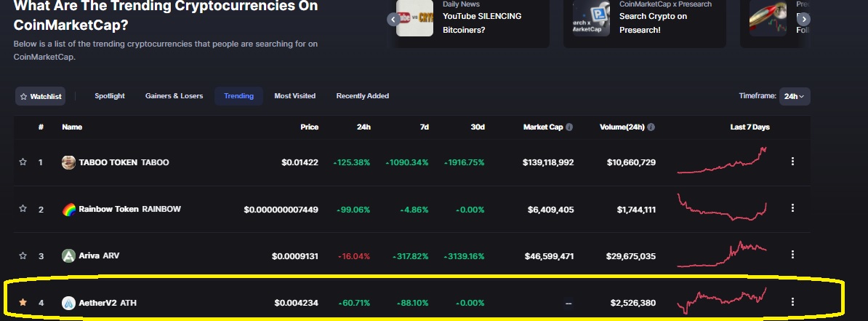The height and width of the screenshot is (321, 868).
Task: Click AetherV2 24h change 60.71%
Action: (x=354, y=303)
